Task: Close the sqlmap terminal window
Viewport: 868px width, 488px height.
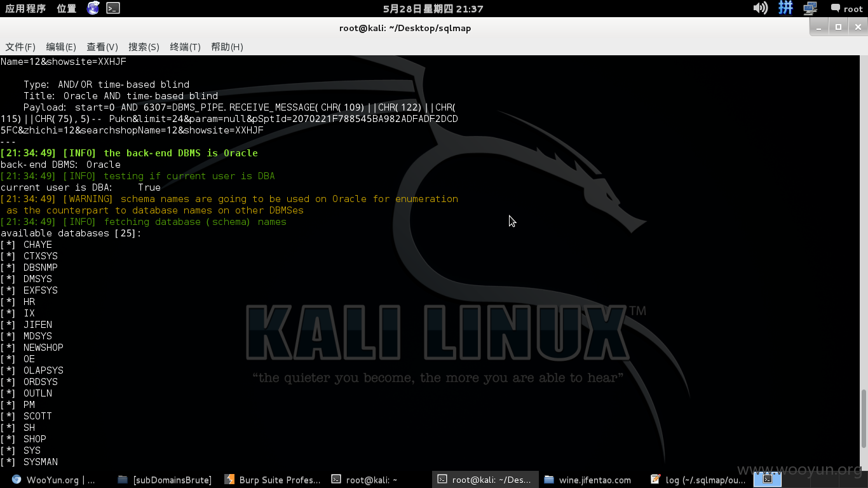Action: click(857, 27)
